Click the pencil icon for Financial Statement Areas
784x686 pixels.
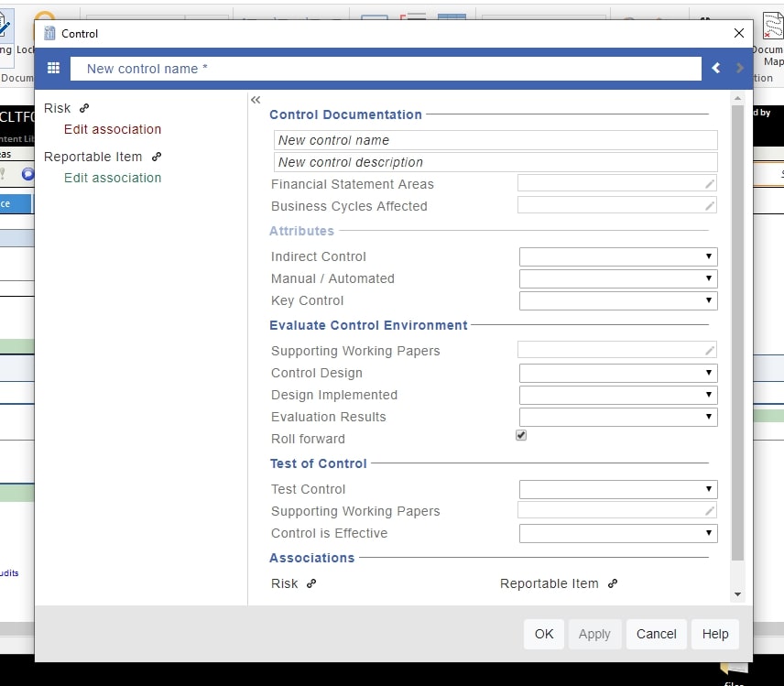(710, 184)
